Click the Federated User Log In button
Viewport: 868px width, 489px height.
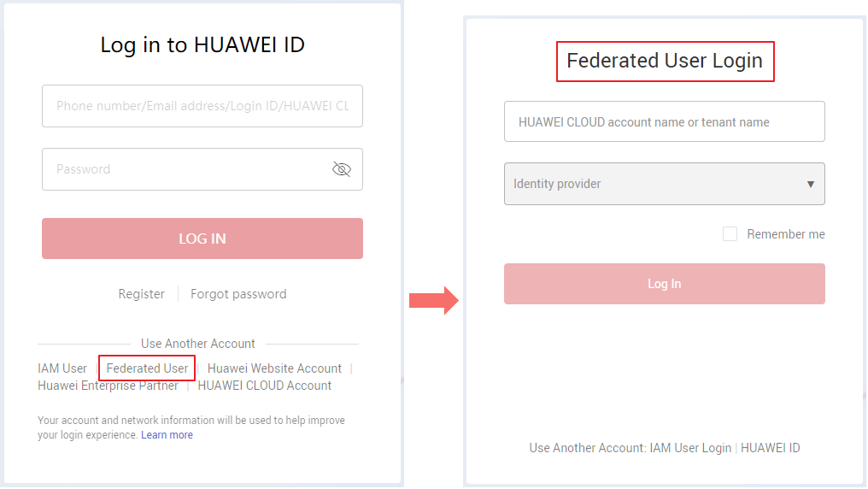click(665, 284)
